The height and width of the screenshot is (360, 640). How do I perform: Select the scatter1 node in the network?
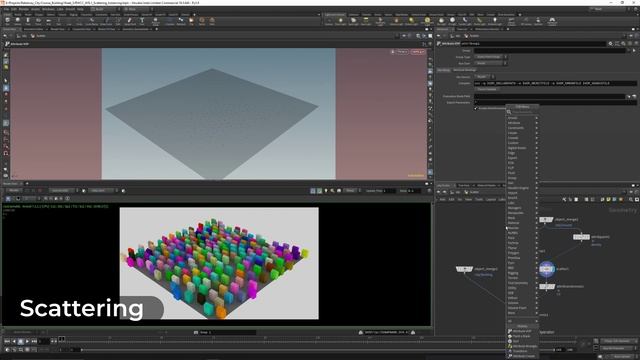[547, 269]
